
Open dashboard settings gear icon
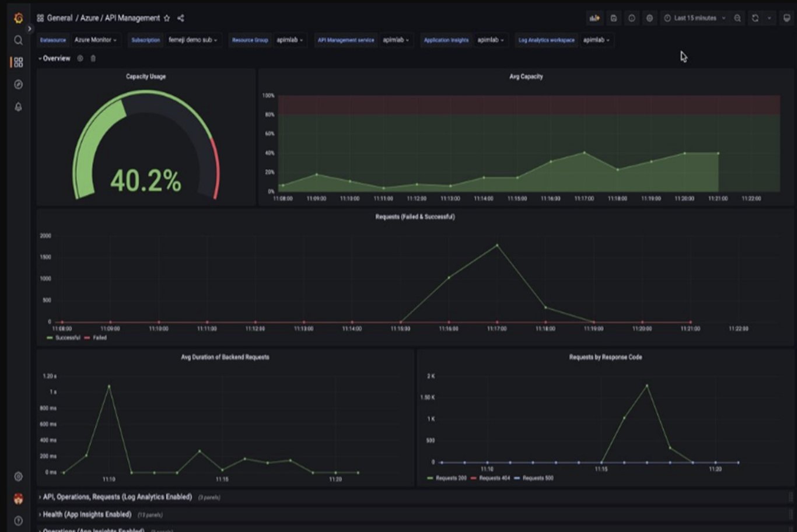649,18
